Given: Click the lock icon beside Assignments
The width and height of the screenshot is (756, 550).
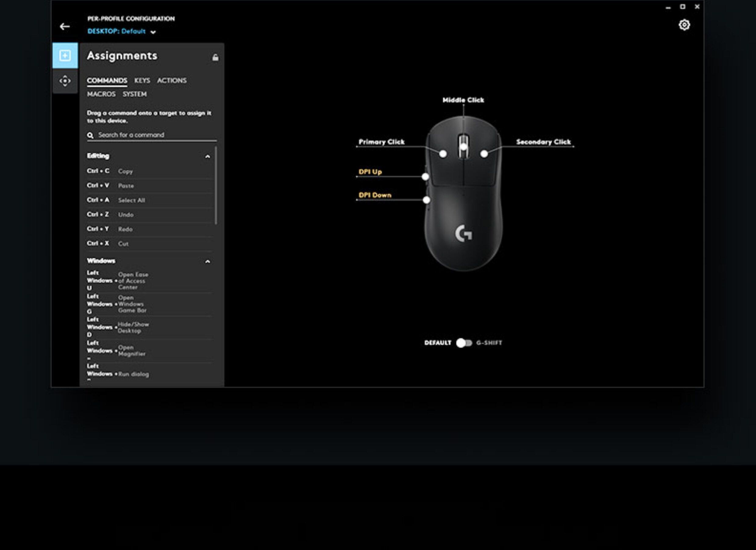Looking at the screenshot, I should [215, 57].
